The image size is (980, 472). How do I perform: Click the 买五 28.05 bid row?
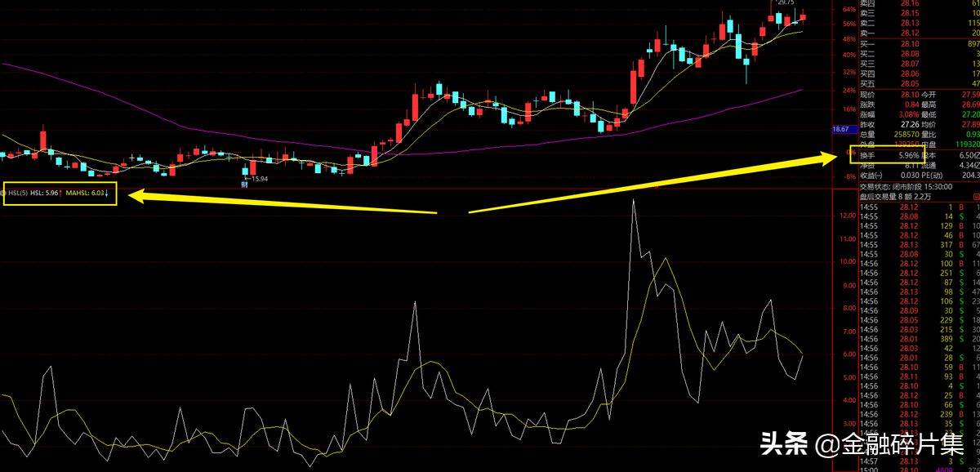click(x=919, y=83)
